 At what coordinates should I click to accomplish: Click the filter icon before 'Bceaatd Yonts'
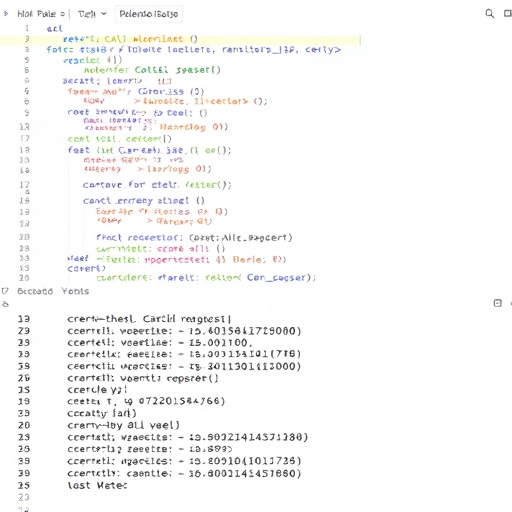(x=5, y=291)
